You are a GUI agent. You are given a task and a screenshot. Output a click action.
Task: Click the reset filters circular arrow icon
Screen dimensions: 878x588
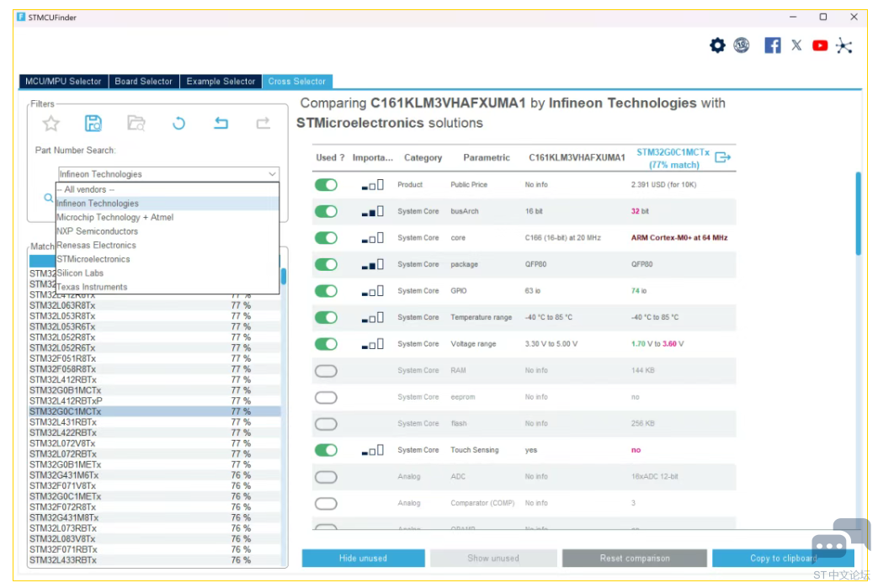tap(178, 123)
